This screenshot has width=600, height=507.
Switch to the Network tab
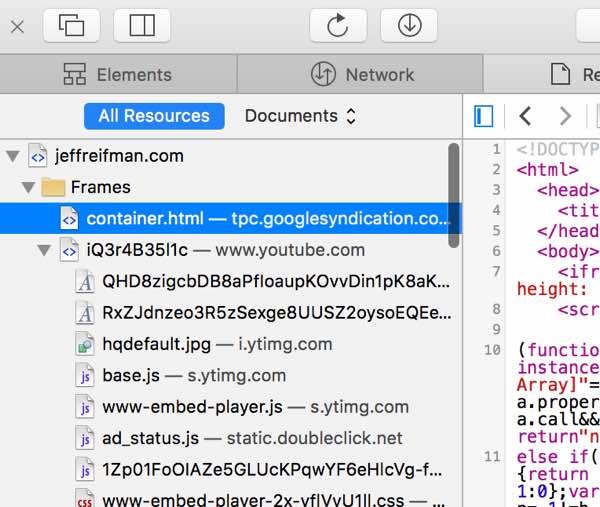click(x=360, y=74)
